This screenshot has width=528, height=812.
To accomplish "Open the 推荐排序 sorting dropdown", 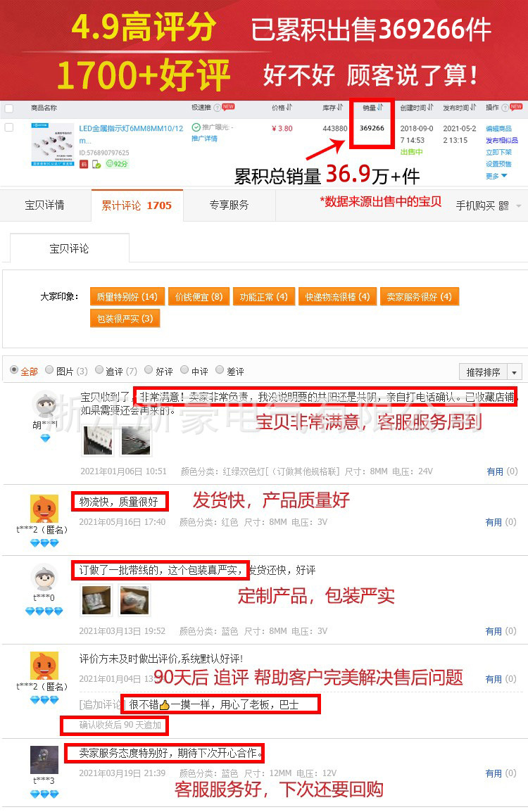I will (490, 372).
